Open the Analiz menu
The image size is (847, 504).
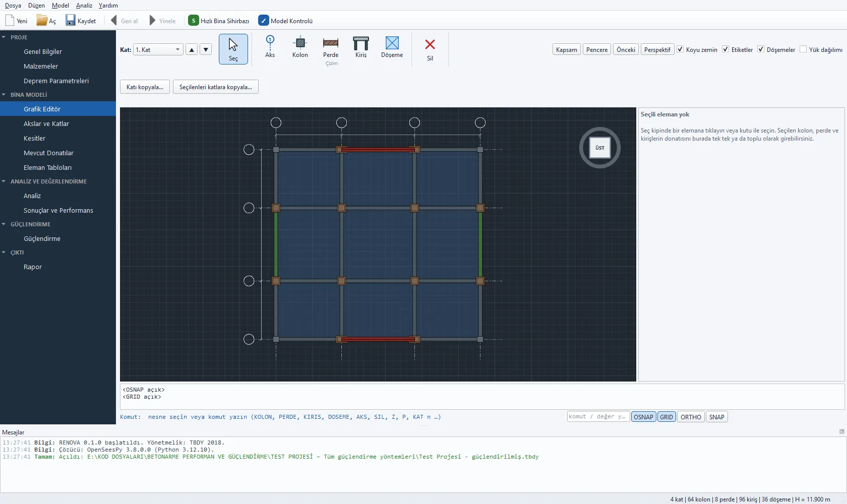click(84, 6)
